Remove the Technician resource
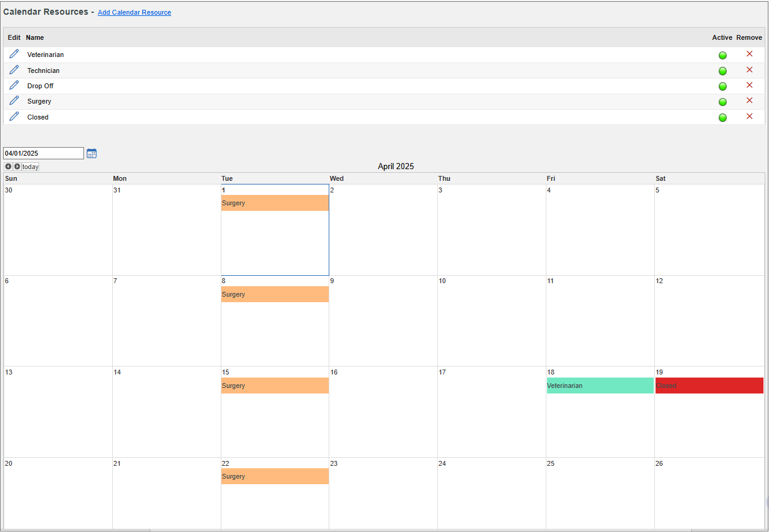Image resolution: width=769 pixels, height=532 pixels. coord(749,70)
